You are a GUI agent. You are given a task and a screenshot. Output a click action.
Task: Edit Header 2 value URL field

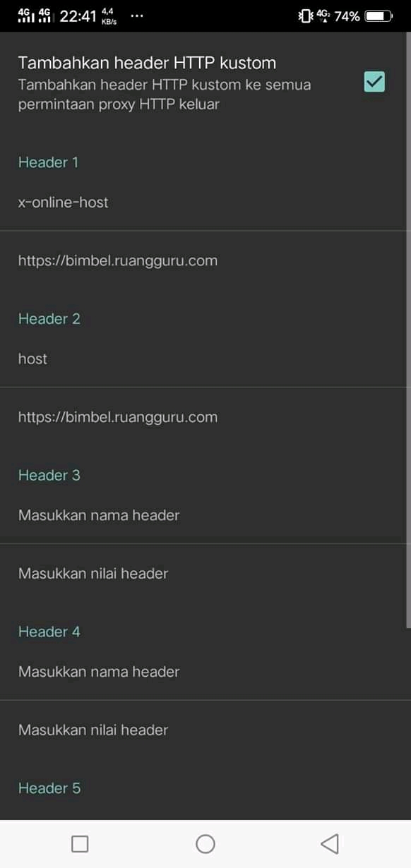pyautogui.click(x=205, y=417)
